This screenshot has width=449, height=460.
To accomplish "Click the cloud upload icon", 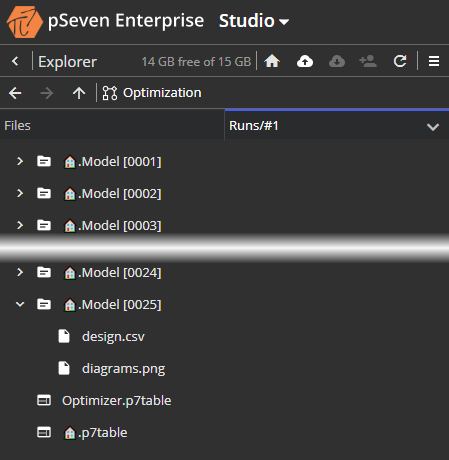I will pos(305,61).
